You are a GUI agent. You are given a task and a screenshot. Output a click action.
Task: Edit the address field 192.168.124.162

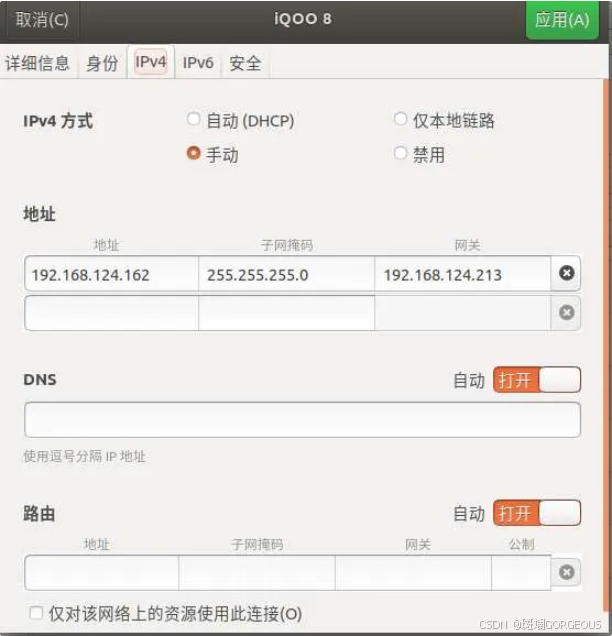tap(112, 275)
